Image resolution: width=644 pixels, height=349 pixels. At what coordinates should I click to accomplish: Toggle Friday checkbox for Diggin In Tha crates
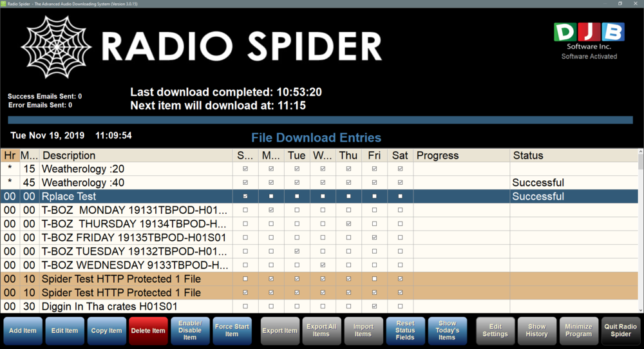click(x=374, y=307)
